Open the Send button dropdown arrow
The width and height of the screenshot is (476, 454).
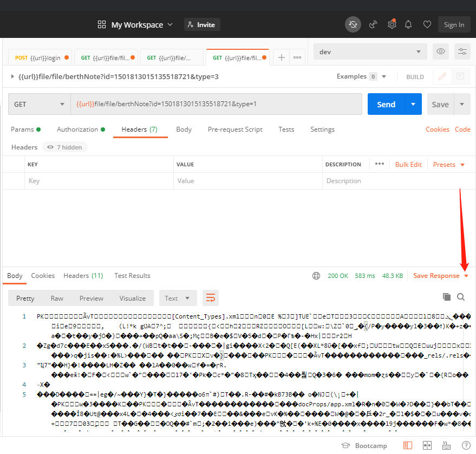point(413,104)
